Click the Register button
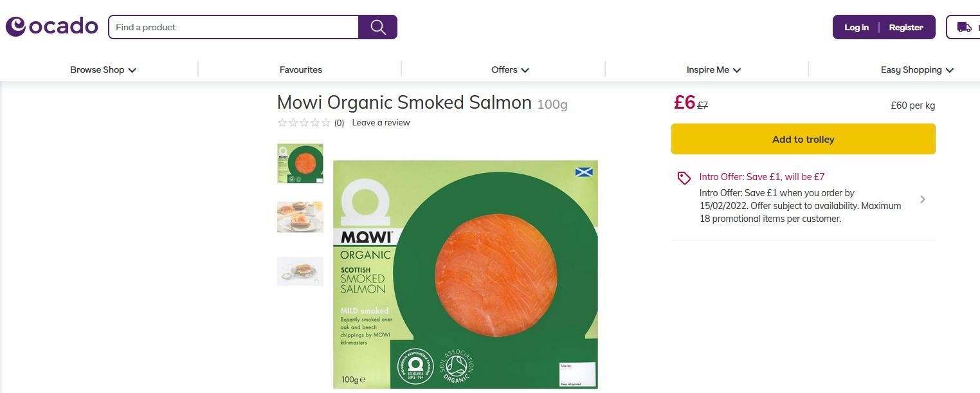The height and width of the screenshot is (393, 980). [905, 27]
